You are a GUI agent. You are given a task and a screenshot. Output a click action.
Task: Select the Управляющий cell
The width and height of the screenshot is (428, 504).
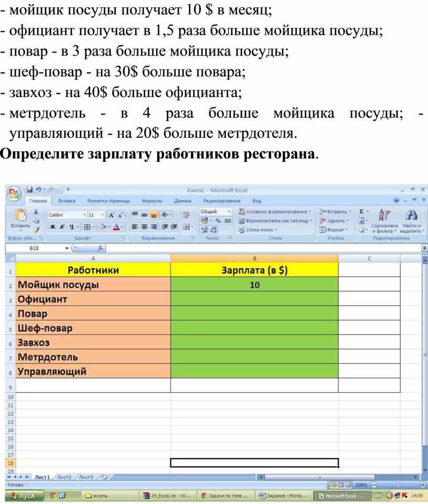(93, 371)
